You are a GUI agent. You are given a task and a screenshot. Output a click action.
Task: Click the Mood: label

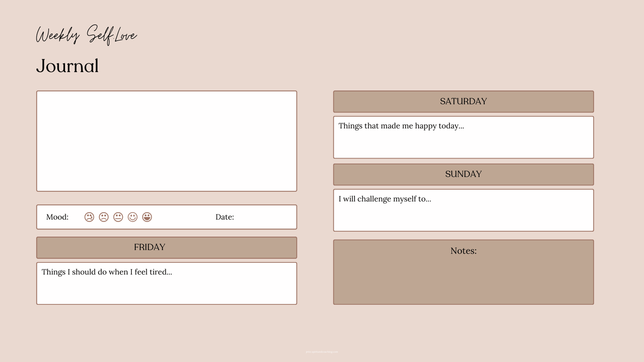57,217
